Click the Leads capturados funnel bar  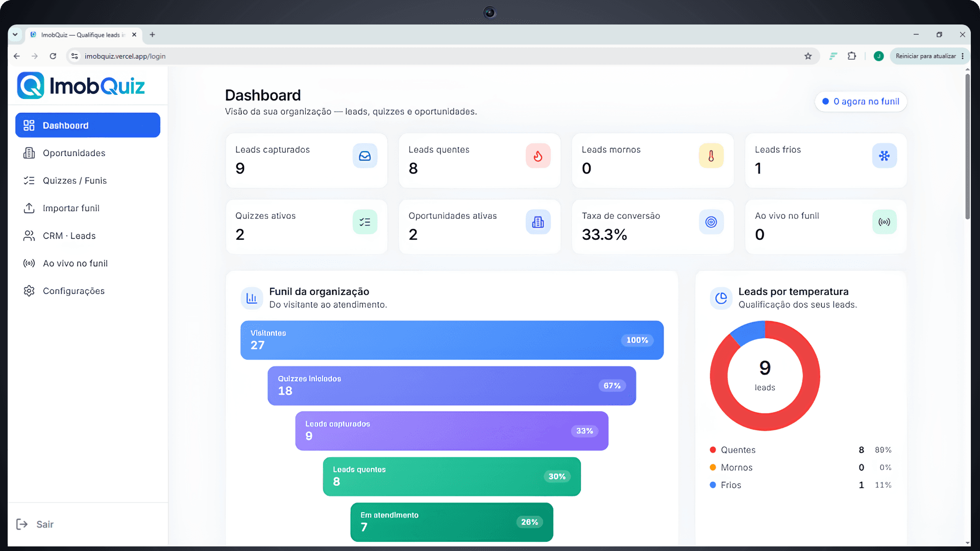452,431
